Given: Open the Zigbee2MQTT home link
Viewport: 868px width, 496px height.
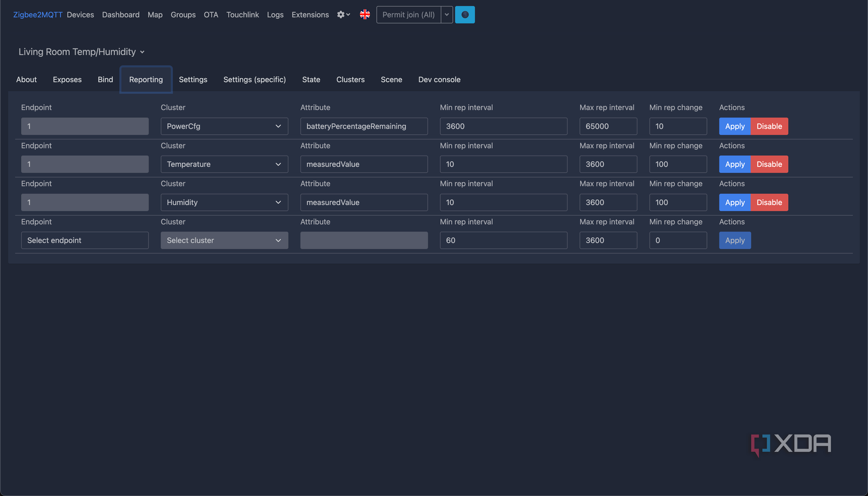Looking at the screenshot, I should [38, 15].
